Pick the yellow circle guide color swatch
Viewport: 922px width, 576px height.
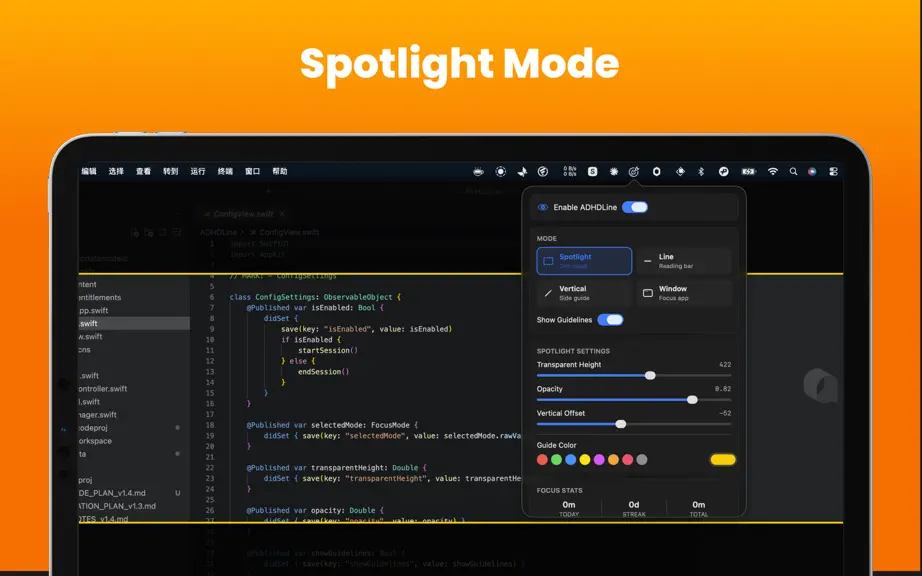pyautogui.click(x=584, y=460)
